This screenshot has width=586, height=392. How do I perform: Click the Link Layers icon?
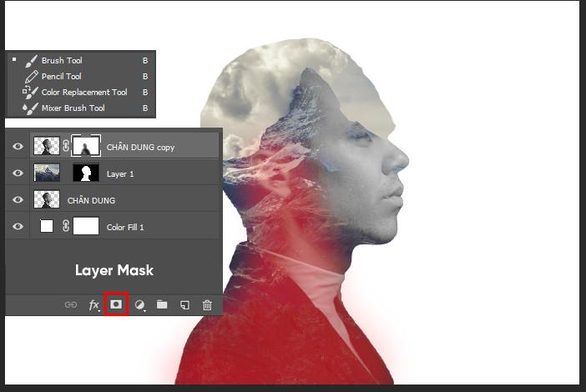71,305
